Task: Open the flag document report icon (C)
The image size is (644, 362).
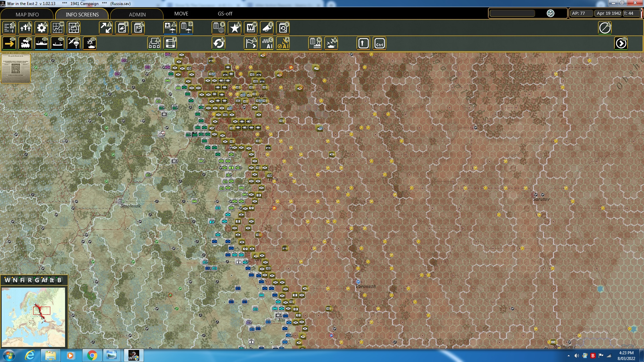Action: (x=138, y=28)
